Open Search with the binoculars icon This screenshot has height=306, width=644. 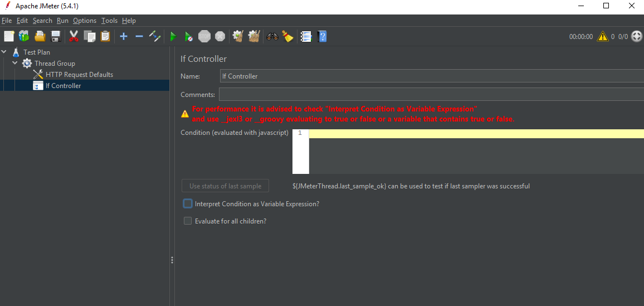[x=272, y=37]
